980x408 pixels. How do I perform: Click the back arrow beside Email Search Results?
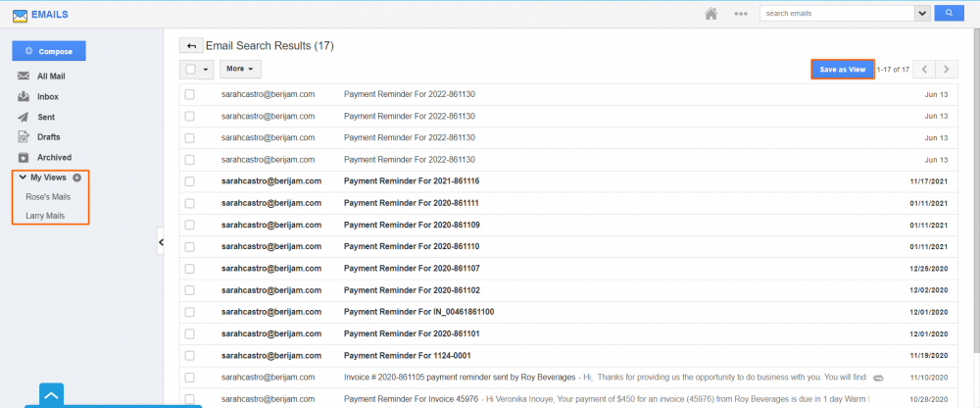click(x=190, y=46)
